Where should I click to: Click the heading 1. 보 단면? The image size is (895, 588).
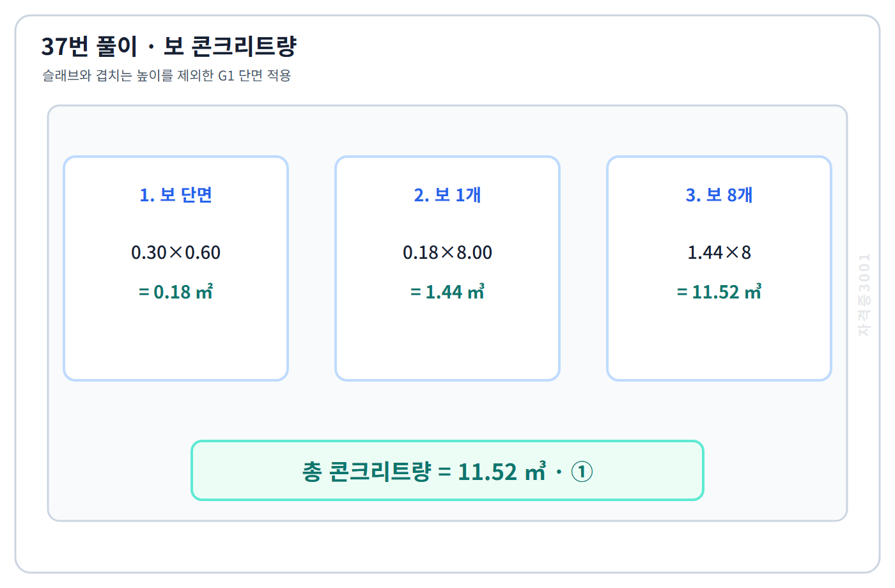click(x=176, y=195)
